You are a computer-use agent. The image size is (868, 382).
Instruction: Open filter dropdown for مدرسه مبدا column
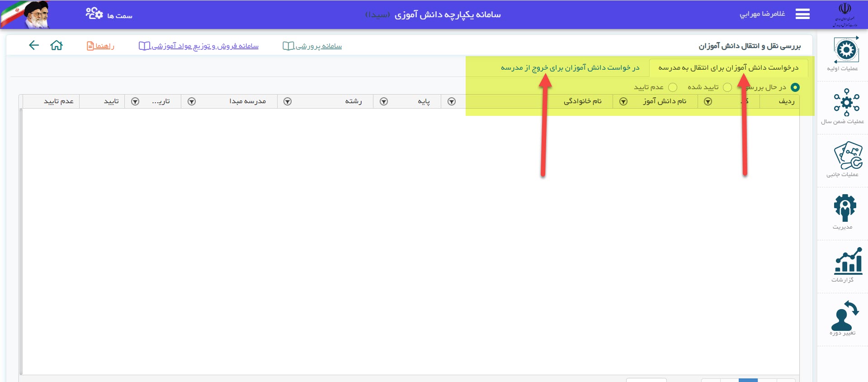coord(192,101)
